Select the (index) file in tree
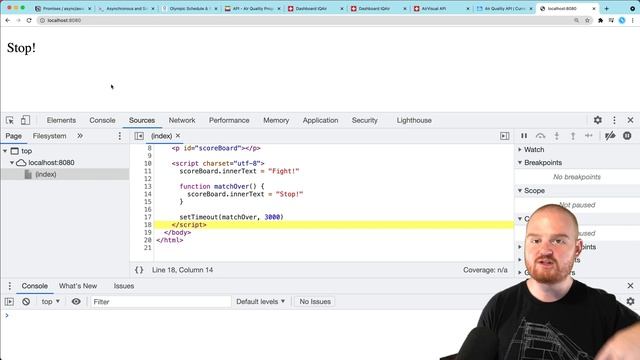 (x=46, y=174)
